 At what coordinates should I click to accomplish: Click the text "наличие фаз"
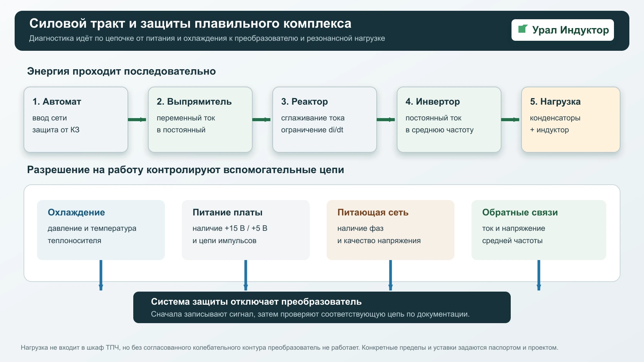(x=361, y=229)
